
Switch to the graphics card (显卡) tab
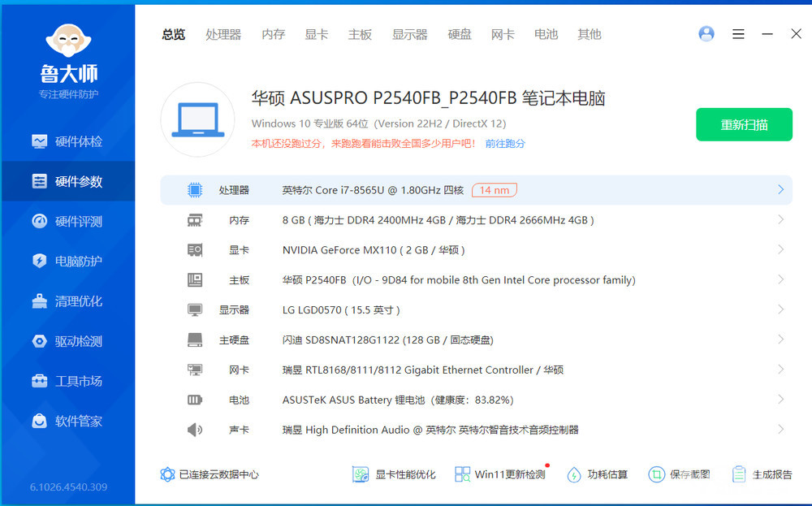coord(317,34)
